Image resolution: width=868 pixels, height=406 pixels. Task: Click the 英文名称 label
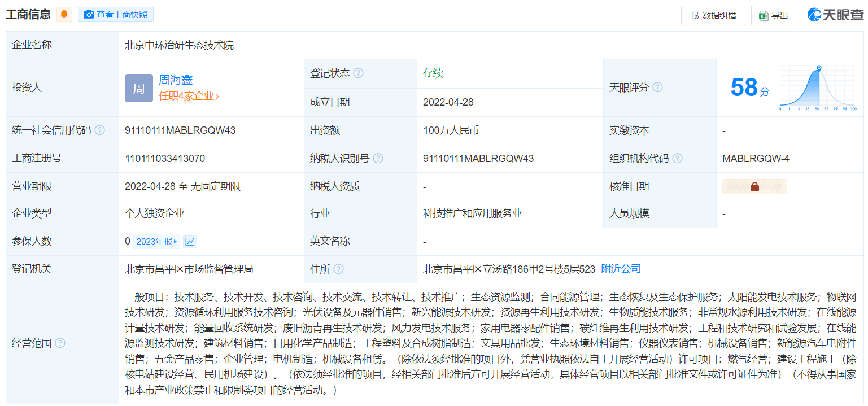coord(330,241)
